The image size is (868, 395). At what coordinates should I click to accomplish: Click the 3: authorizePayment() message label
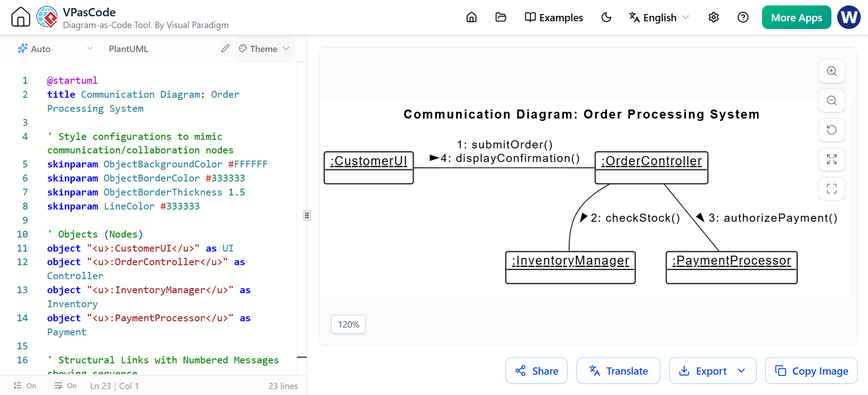pyautogui.click(x=773, y=218)
